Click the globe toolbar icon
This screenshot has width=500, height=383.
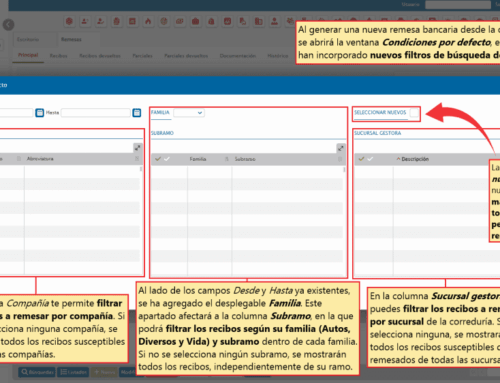164,21
